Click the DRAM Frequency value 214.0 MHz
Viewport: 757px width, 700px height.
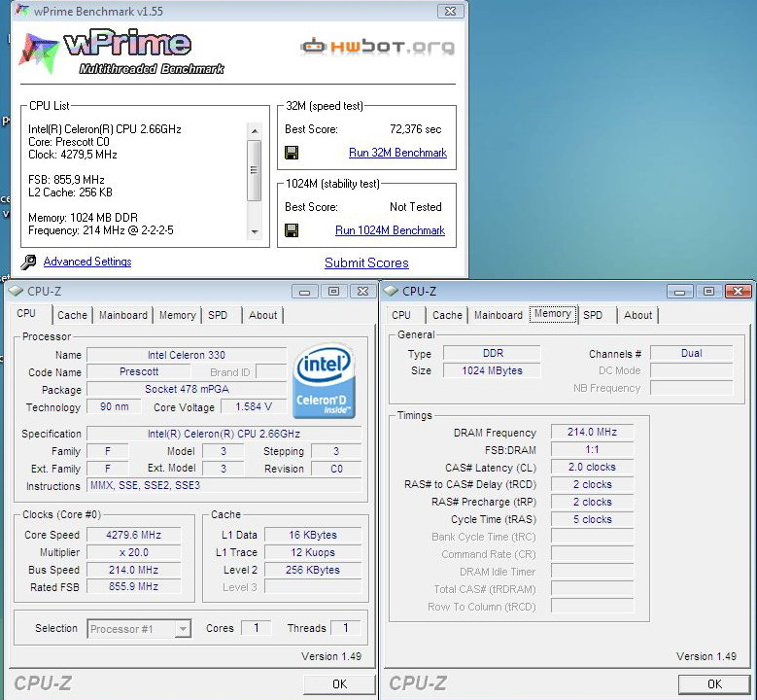593,432
